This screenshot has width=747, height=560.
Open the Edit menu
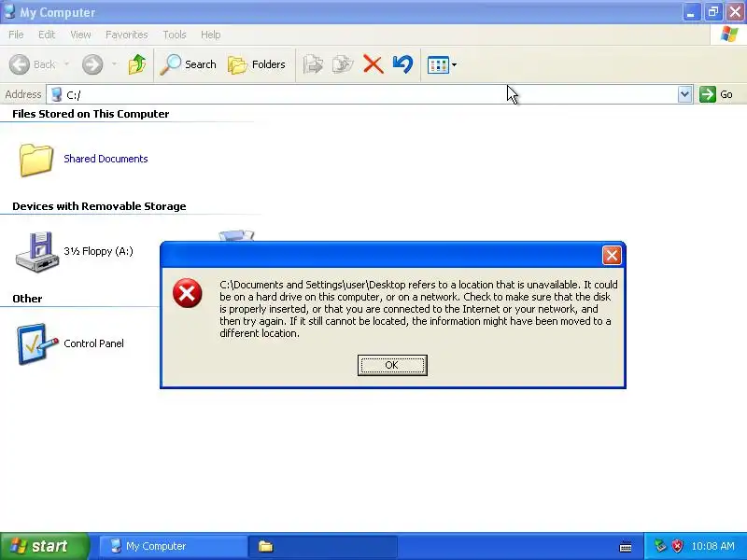[47, 35]
